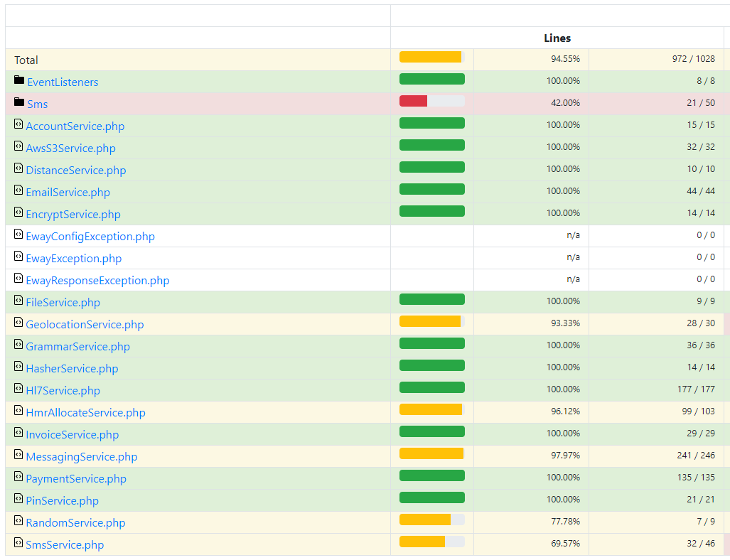The height and width of the screenshot is (560, 730).
Task: Click the 69.57% SmsService percentage
Action: point(565,543)
